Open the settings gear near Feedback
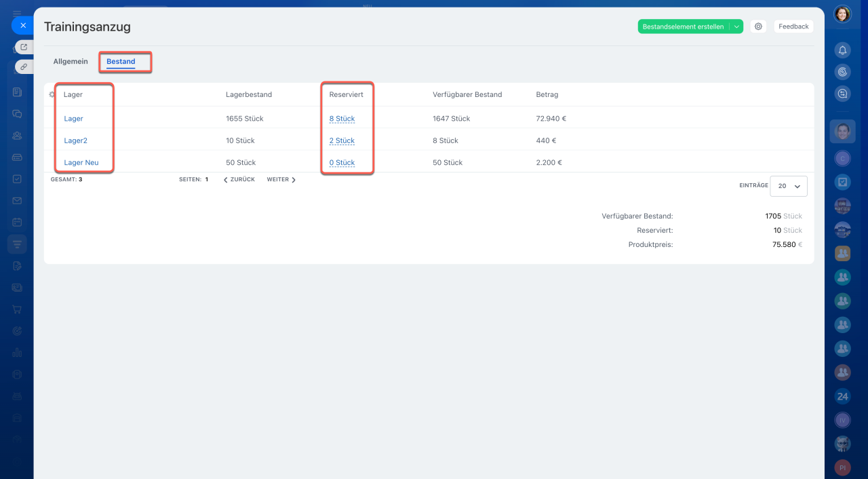Image resolution: width=868 pixels, height=479 pixels. coord(758,26)
